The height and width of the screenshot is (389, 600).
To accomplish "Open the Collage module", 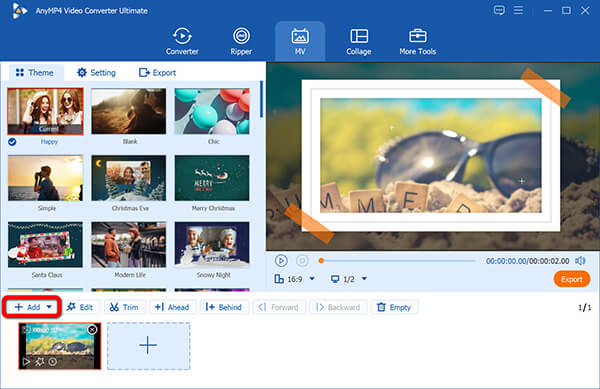I will [359, 41].
